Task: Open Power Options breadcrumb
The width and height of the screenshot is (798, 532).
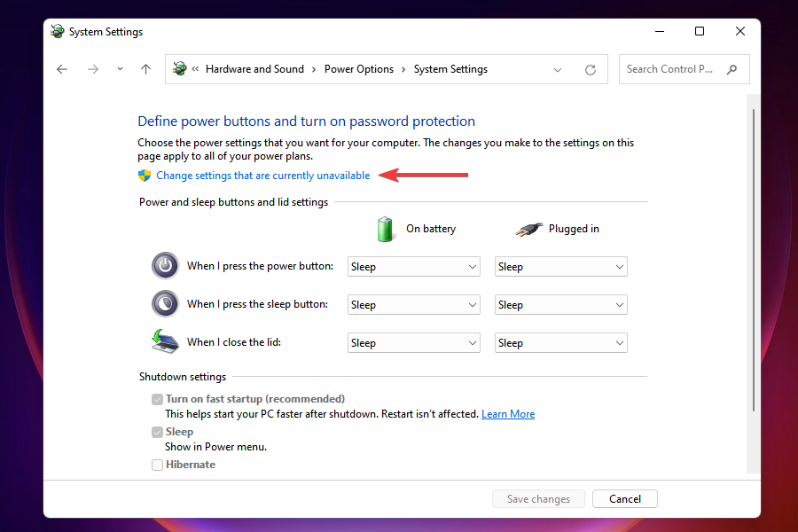Action: point(359,69)
